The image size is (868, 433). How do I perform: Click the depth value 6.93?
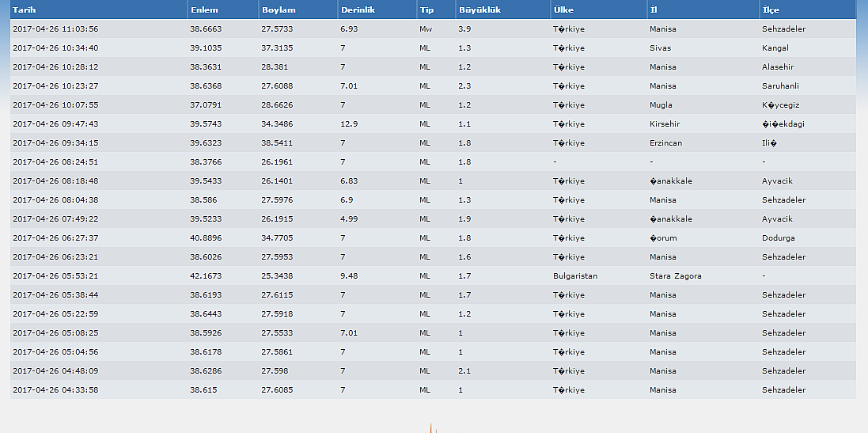point(349,28)
